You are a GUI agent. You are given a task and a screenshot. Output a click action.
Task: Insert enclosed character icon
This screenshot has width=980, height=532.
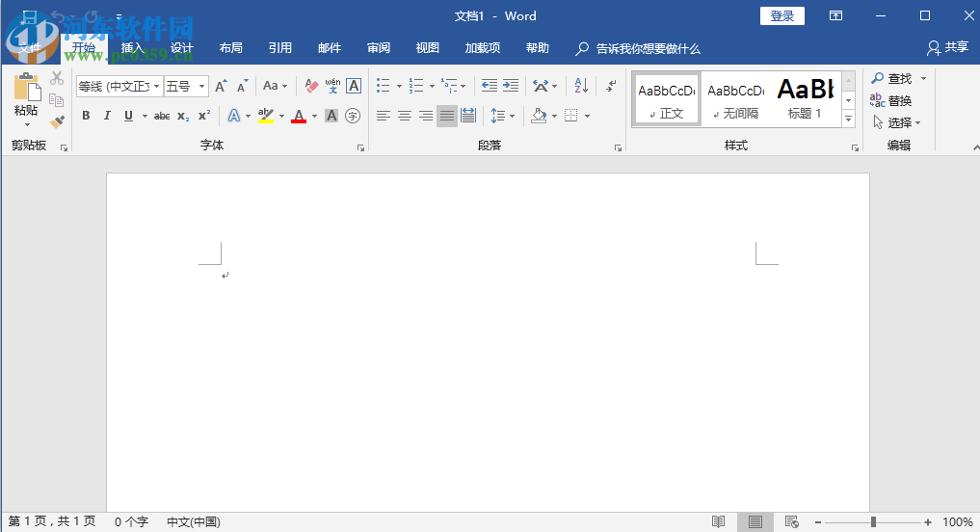point(353,116)
